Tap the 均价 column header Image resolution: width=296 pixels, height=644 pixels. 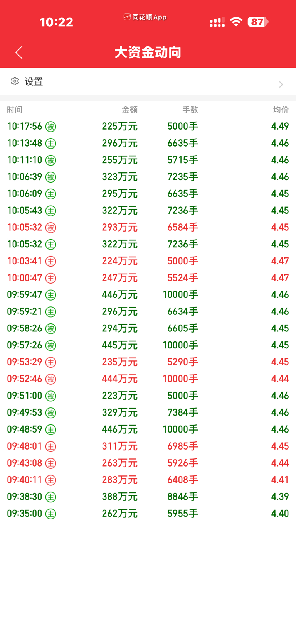coord(281,110)
